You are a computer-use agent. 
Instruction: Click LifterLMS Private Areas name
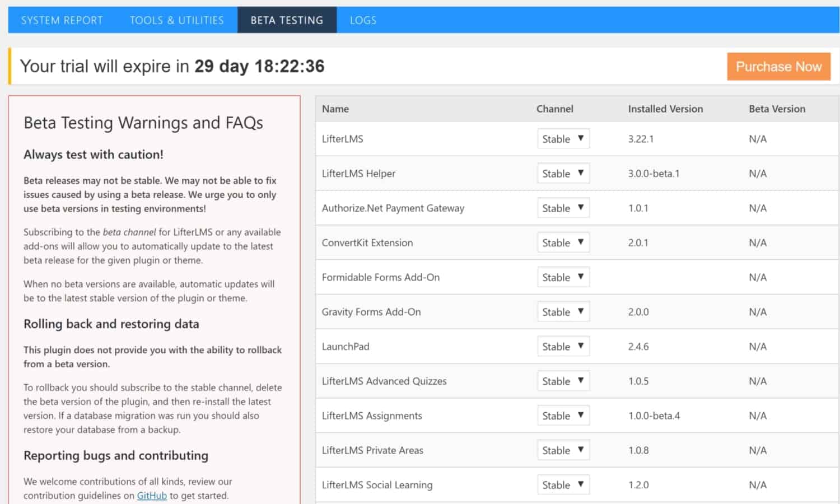pyautogui.click(x=372, y=451)
